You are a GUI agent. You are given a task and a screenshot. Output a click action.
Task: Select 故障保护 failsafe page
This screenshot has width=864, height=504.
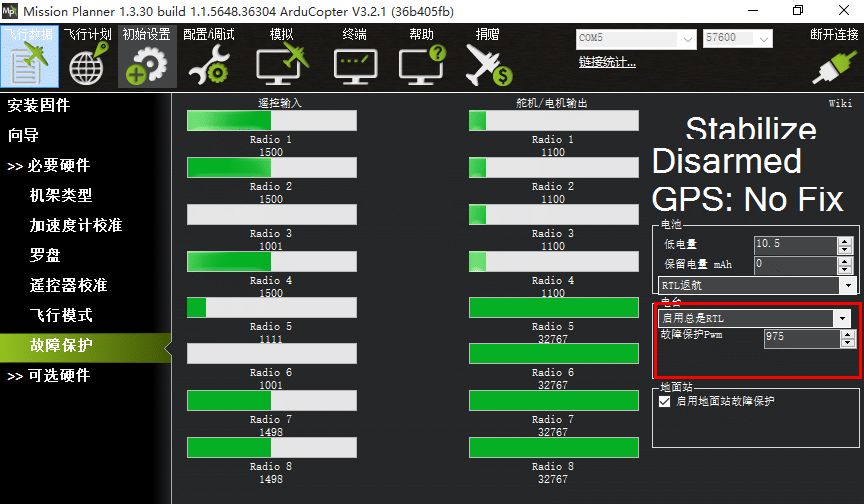coord(85,348)
